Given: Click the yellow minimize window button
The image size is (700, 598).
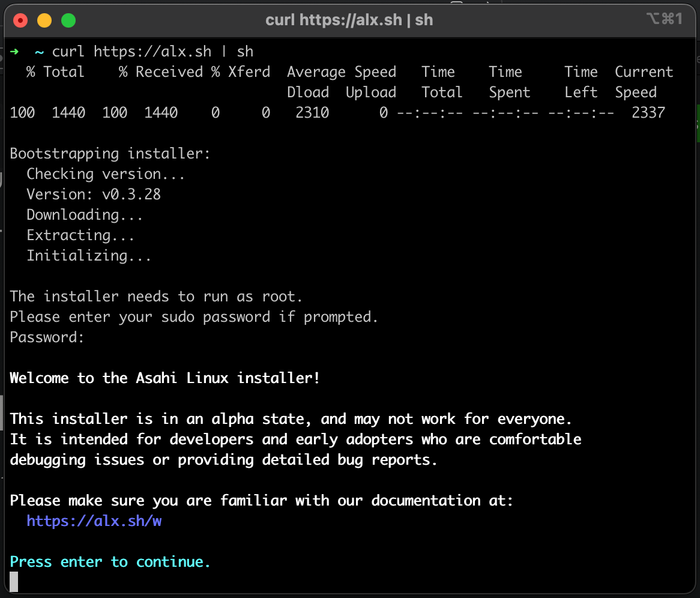Looking at the screenshot, I should (44, 20).
